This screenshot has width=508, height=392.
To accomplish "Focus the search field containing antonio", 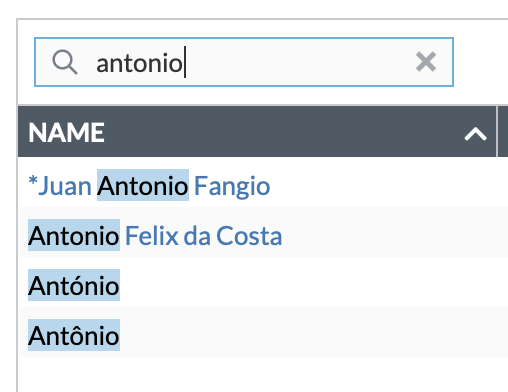I will (244, 62).
